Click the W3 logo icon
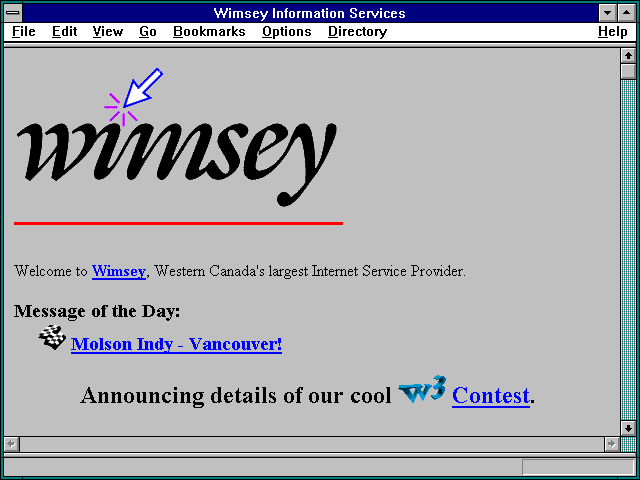The image size is (640, 480). click(x=422, y=390)
